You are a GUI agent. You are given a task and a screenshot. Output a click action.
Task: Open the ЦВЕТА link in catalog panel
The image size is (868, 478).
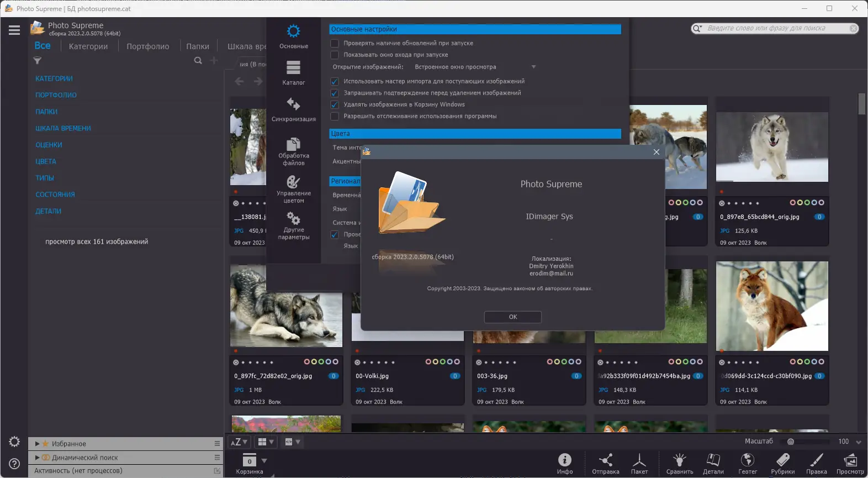pyautogui.click(x=46, y=161)
